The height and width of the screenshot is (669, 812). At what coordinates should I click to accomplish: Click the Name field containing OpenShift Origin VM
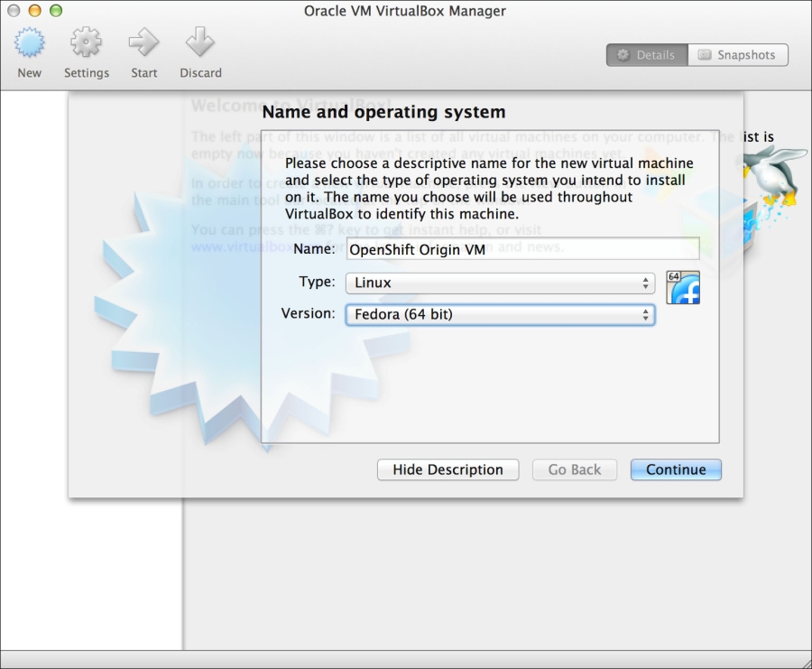(522, 250)
